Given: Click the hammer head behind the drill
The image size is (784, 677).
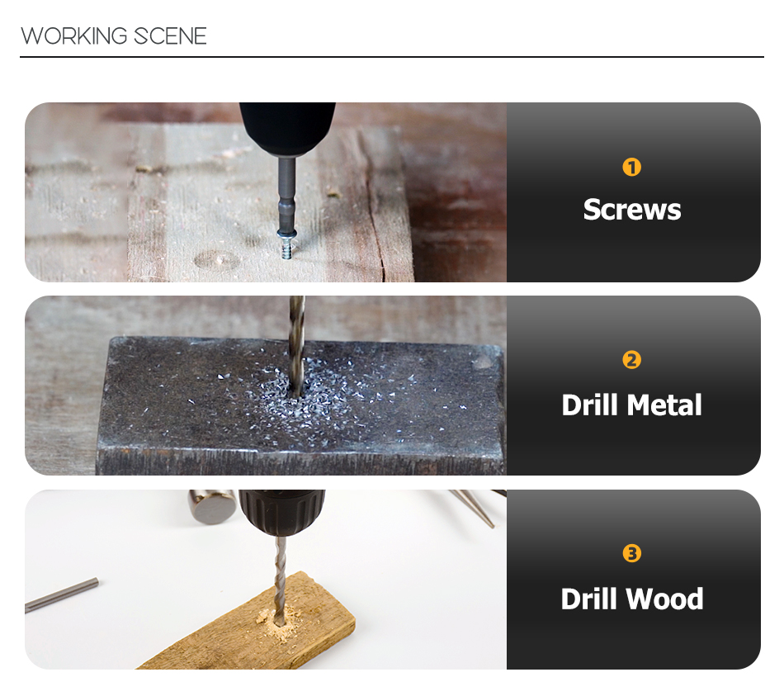Looking at the screenshot, I should (x=212, y=506).
